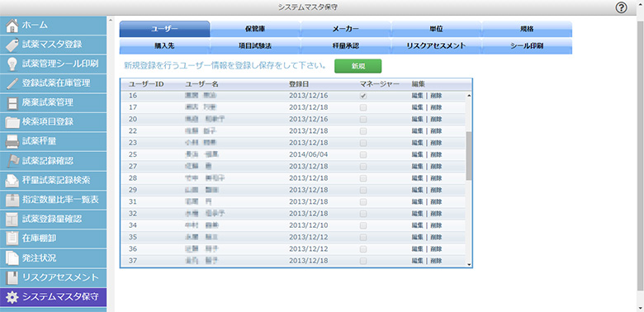Click 編集 link for user 25
The width and height of the screenshot is (644, 312).
417,155
